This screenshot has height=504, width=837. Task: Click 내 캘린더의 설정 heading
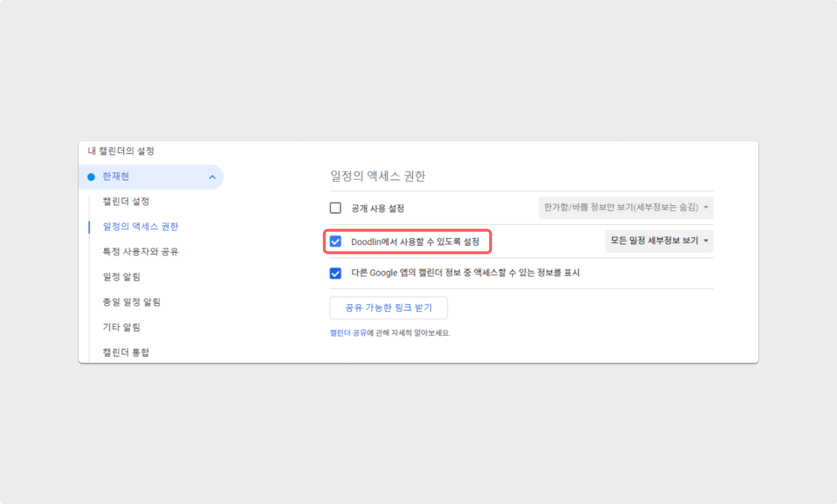click(121, 151)
